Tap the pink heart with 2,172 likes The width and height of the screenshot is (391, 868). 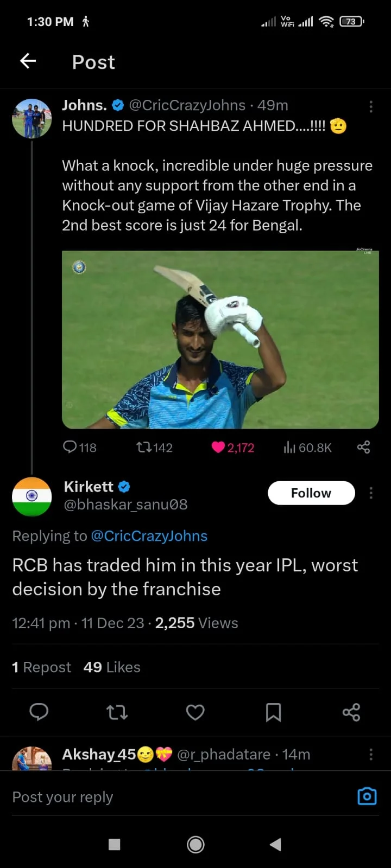pyautogui.click(x=218, y=447)
